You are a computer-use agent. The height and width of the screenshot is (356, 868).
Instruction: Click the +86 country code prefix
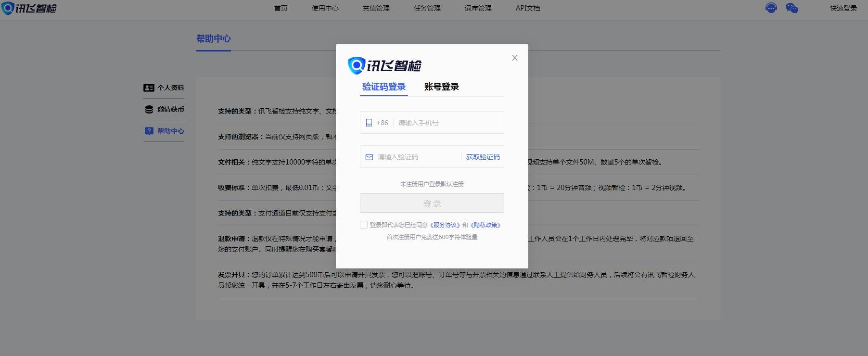(x=382, y=123)
